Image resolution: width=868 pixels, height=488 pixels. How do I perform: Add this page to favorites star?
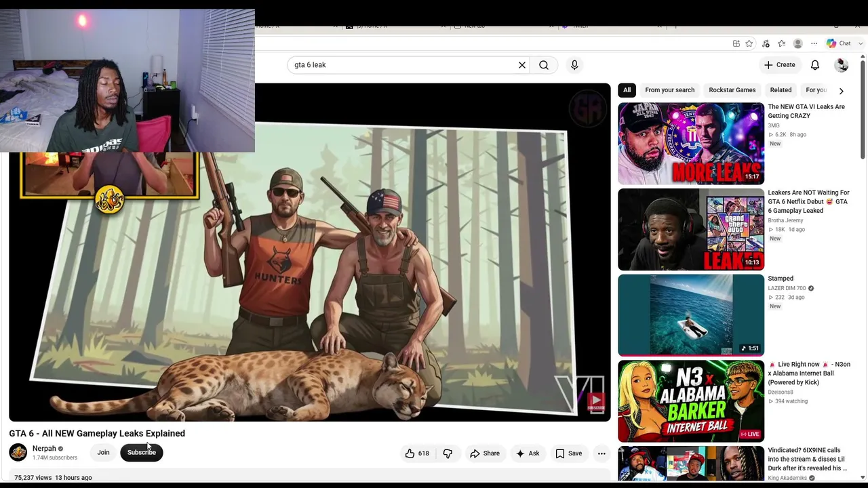point(749,43)
